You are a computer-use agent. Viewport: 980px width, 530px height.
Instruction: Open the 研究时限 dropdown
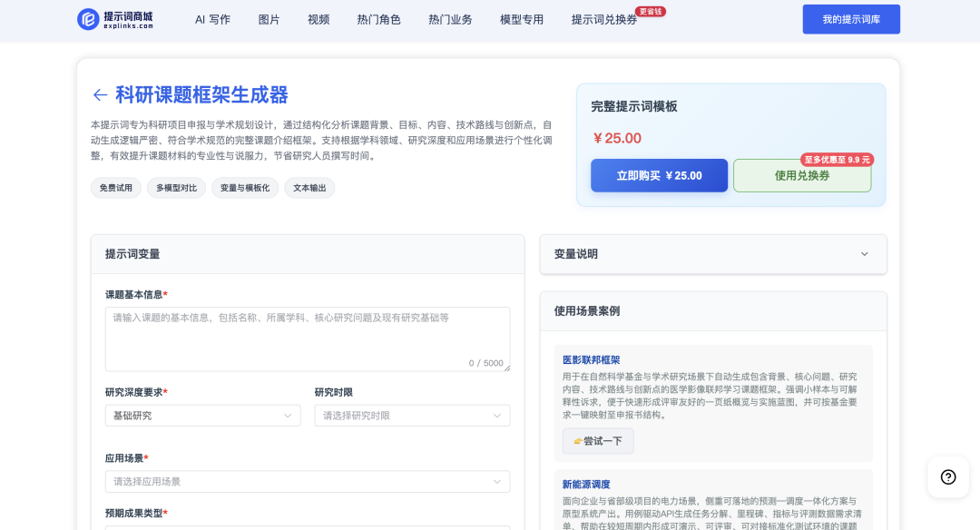412,416
